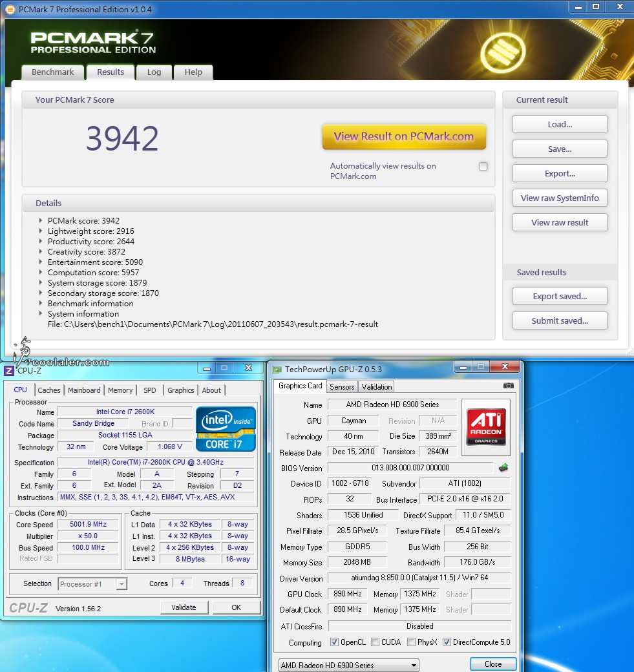Expand the PCMark score detail row
The image size is (634, 672).
coord(41,221)
